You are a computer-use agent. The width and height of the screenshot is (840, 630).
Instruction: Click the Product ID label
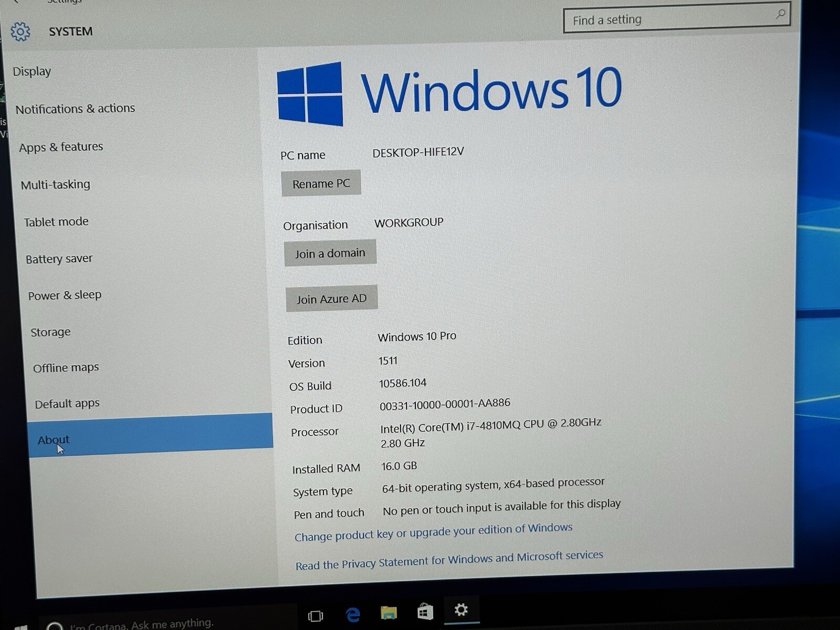[316, 409]
